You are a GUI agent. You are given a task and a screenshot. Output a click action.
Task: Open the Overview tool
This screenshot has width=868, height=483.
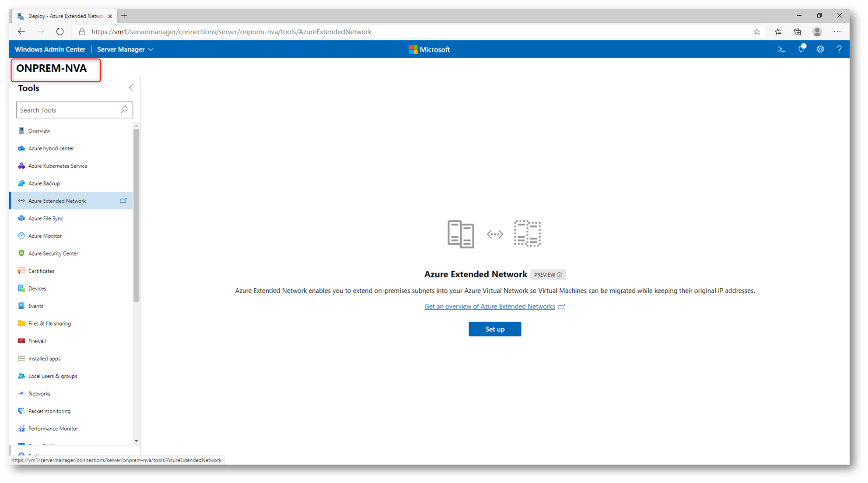(x=71, y=131)
